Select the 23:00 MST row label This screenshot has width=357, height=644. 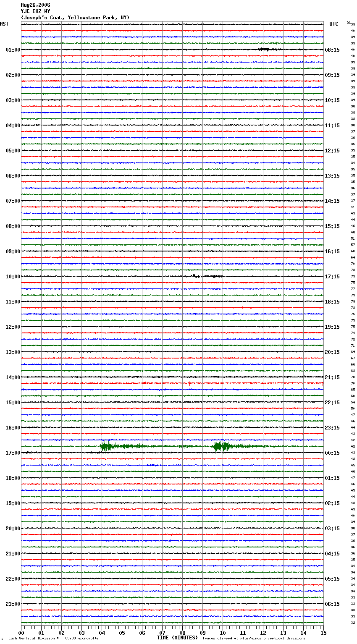pos(13,604)
